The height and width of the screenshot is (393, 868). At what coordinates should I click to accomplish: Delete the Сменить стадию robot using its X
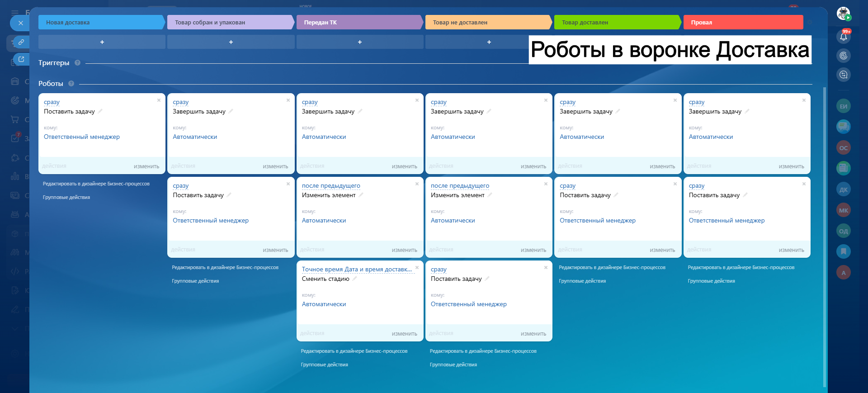coord(417,267)
